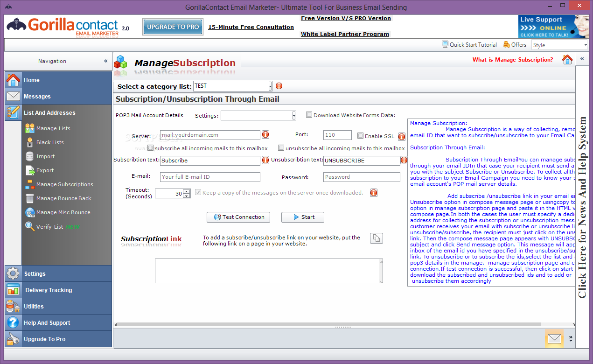Image resolution: width=593 pixels, height=364 pixels.
Task: Click envelope icon at bottom right
Action: click(554, 339)
